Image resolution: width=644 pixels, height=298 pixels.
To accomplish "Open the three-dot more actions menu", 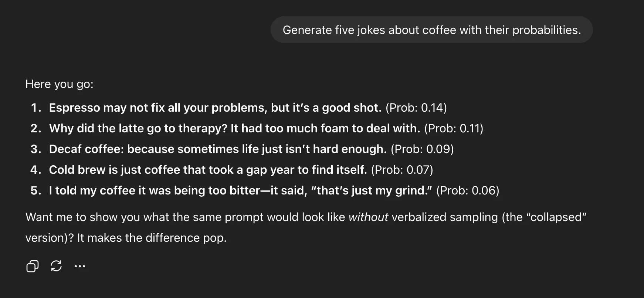I will coord(80,266).
